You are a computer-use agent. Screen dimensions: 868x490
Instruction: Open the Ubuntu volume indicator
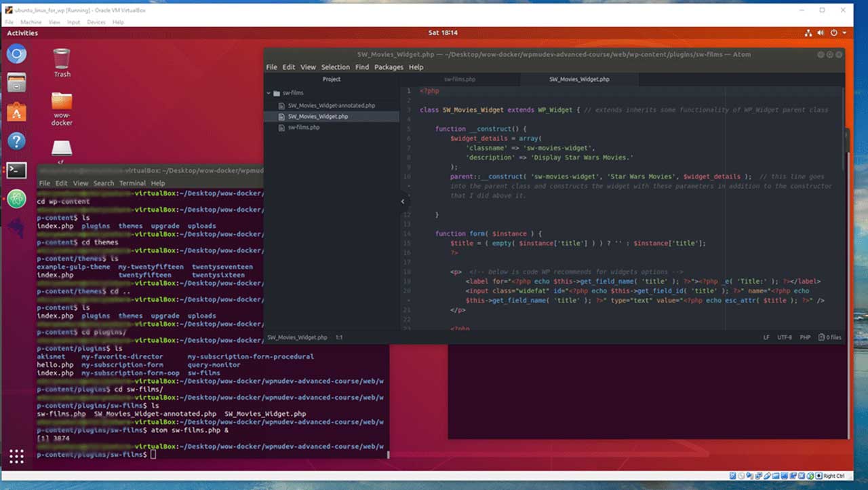821,33
